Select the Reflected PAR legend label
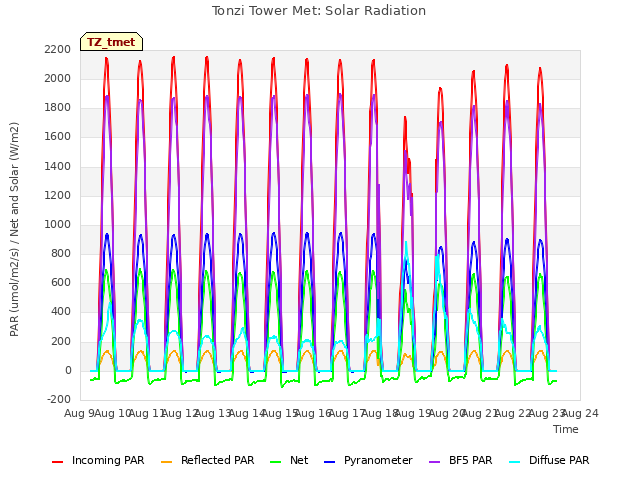The width and height of the screenshot is (640, 480). (x=218, y=460)
